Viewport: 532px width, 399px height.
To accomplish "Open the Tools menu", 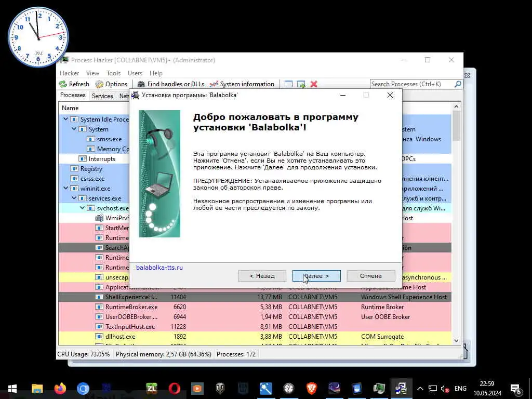I will tap(113, 73).
